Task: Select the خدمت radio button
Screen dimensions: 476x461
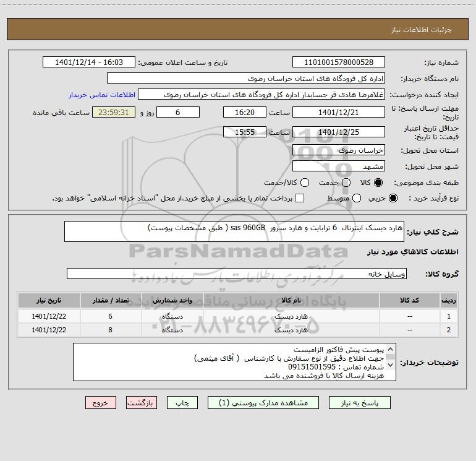Action: 346,183
